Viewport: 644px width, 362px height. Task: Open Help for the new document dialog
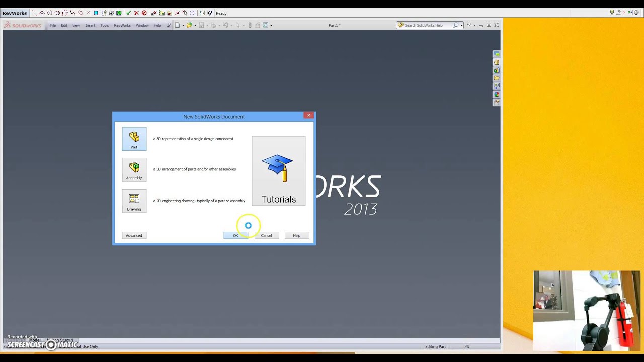pyautogui.click(x=296, y=235)
